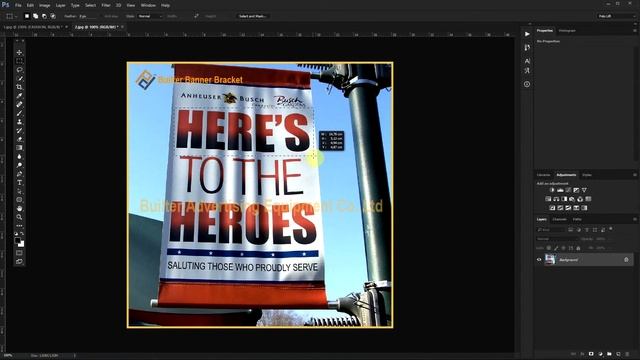Image resolution: width=640 pixels, height=360 pixels.
Task: Open the Character panel icon in side dock
Action: click(x=527, y=61)
